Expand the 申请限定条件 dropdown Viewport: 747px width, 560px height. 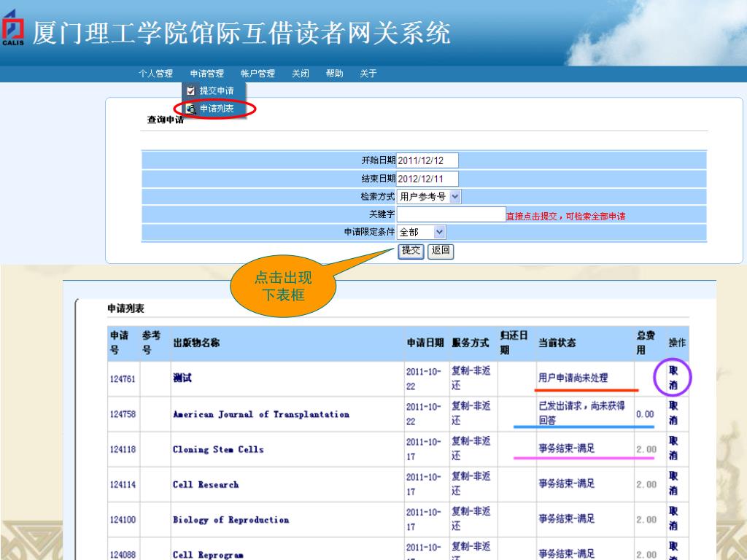[x=438, y=233]
